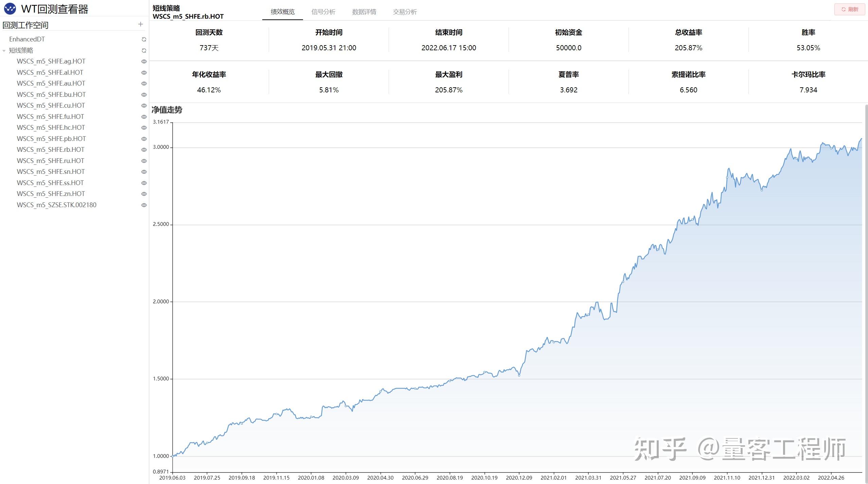868x484 pixels.
Task: Toggle view for WSCS_m5_SHFE.zn.HOT
Action: pos(144,194)
